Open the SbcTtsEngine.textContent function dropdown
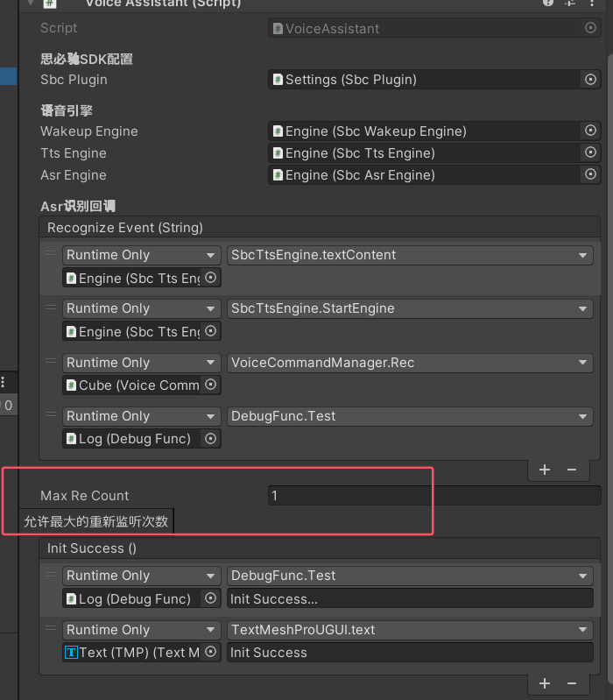The height and width of the screenshot is (700, 613). pos(410,255)
